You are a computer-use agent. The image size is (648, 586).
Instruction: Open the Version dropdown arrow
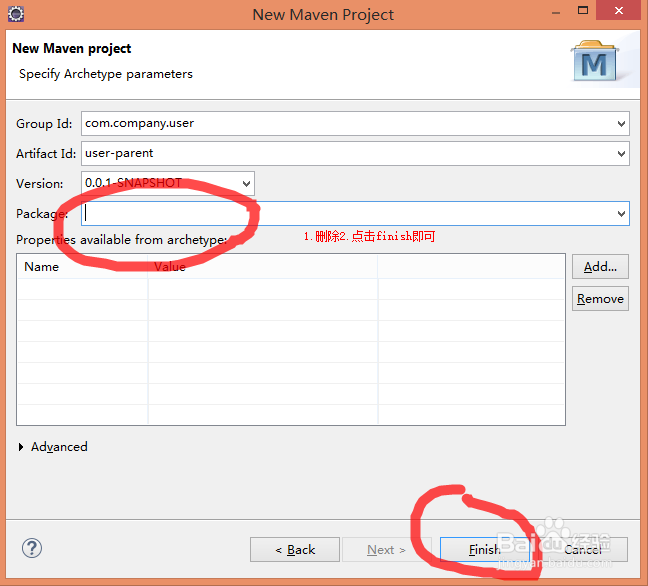coord(246,183)
